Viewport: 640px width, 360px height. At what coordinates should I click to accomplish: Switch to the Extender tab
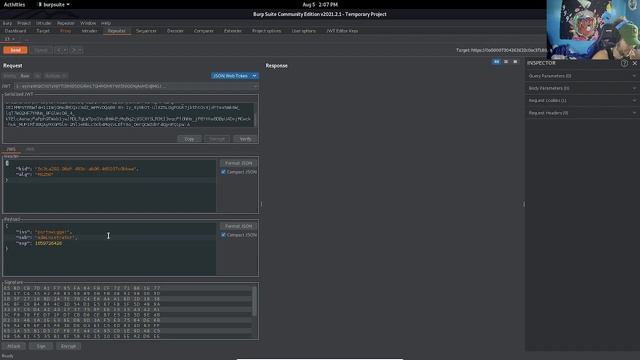(x=233, y=31)
